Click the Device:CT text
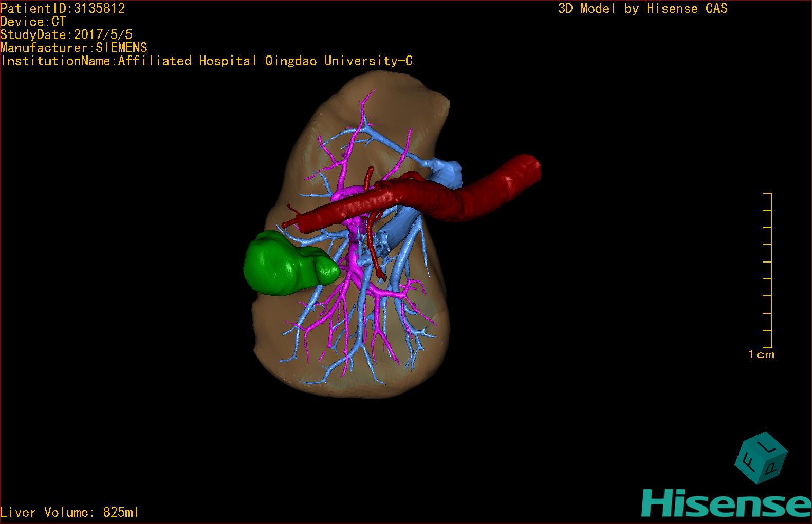This screenshot has height=524, width=812. pyautogui.click(x=33, y=22)
